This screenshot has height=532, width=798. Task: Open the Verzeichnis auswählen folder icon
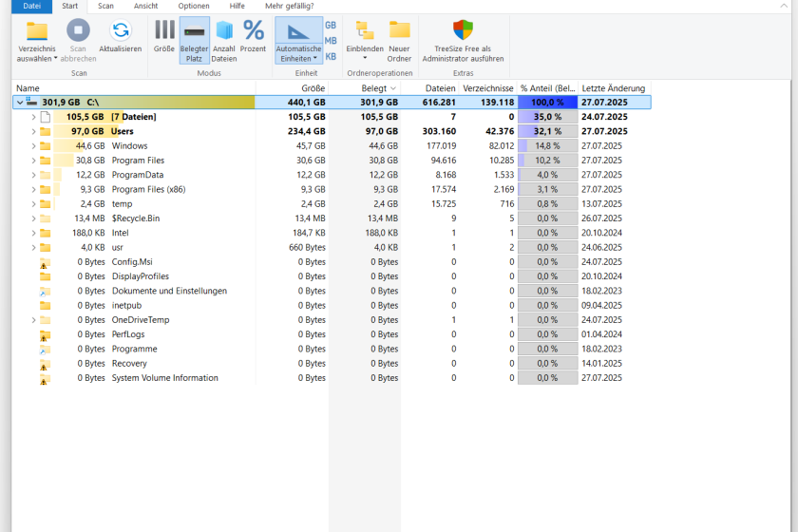(x=37, y=31)
